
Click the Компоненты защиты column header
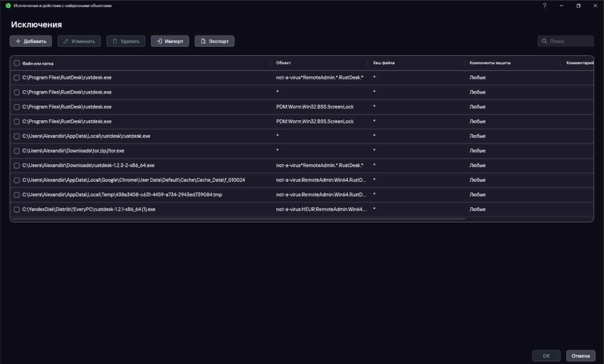(x=490, y=63)
